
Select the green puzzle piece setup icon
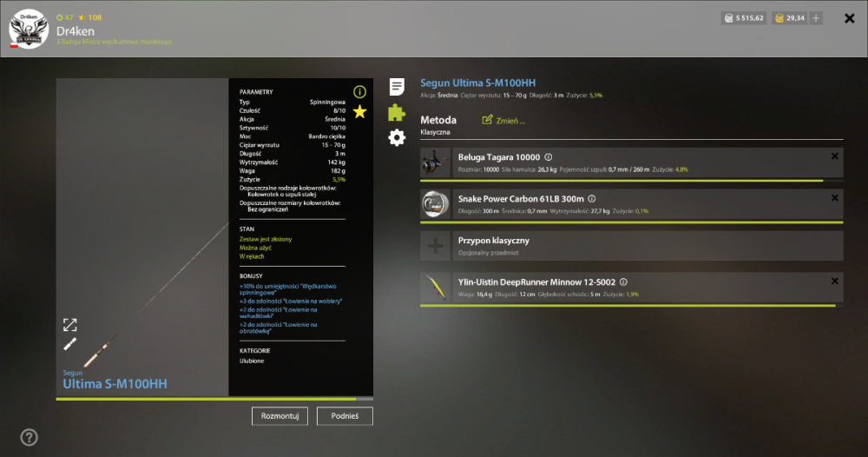point(397,112)
